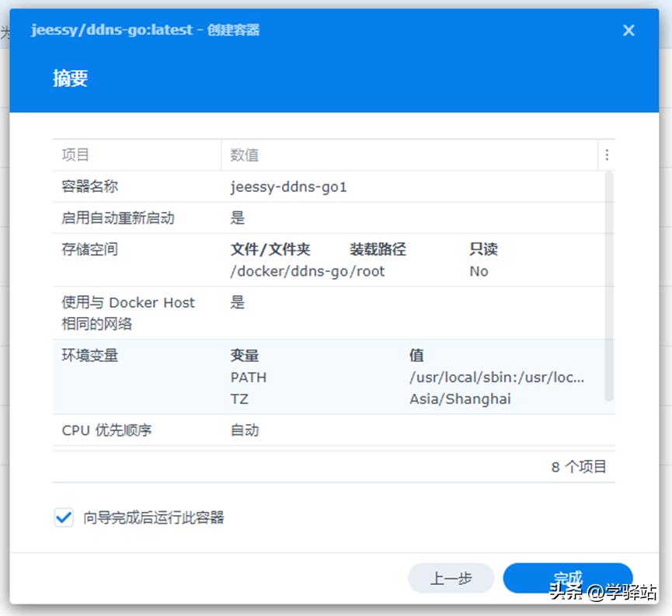Close the 创建容器 dialog
The width and height of the screenshot is (672, 616).
pyautogui.click(x=628, y=30)
